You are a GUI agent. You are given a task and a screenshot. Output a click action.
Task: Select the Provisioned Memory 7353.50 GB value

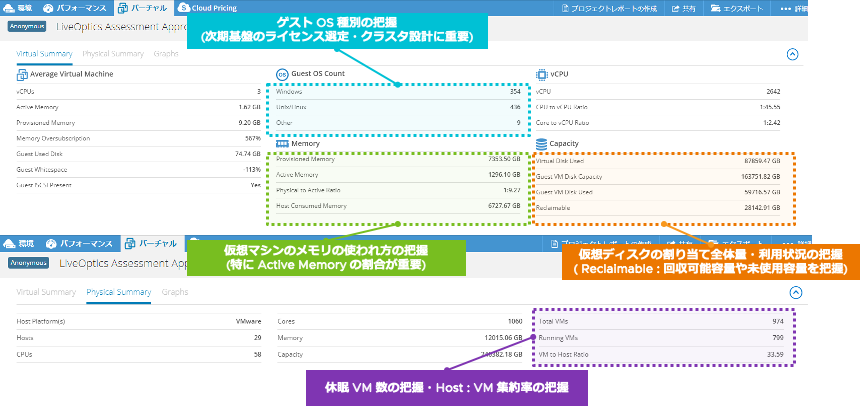click(504, 159)
